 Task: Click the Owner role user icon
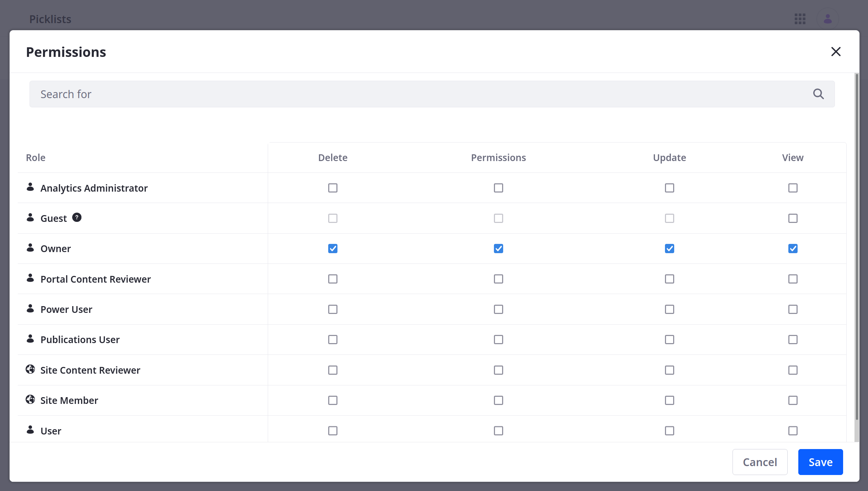(x=31, y=248)
